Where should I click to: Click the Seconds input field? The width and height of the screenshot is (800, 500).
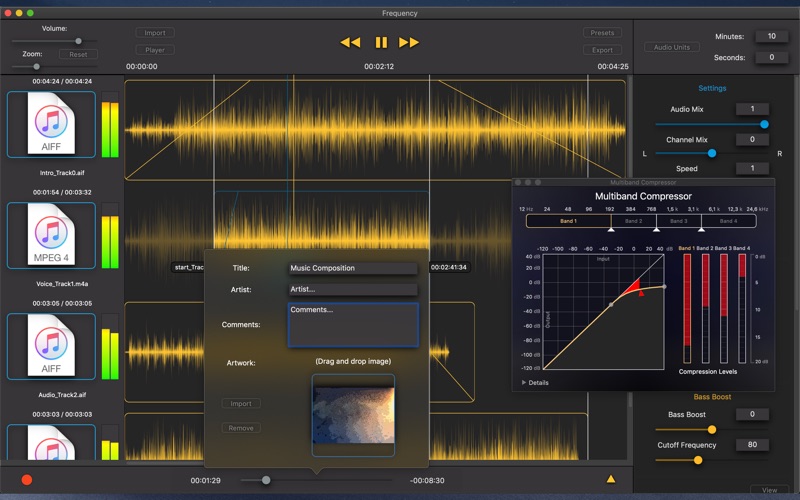tap(771, 57)
